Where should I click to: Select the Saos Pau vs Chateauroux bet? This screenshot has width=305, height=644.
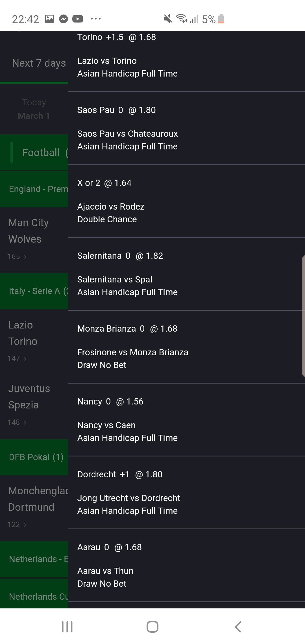tap(127, 134)
